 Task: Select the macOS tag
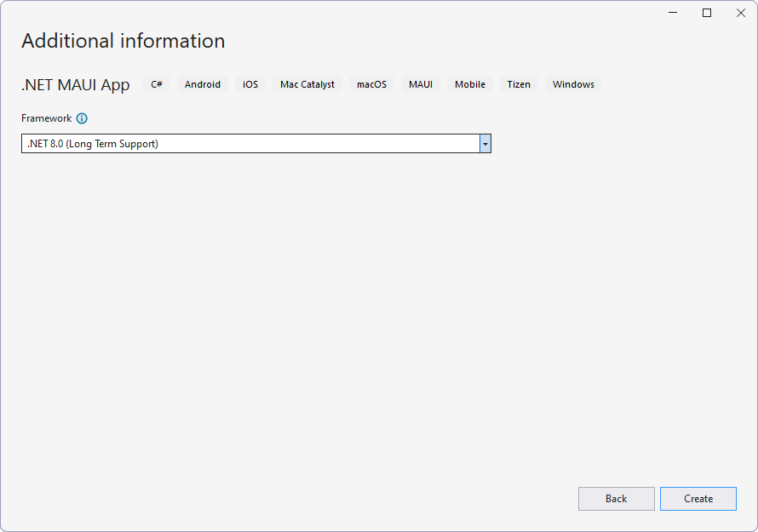[371, 84]
